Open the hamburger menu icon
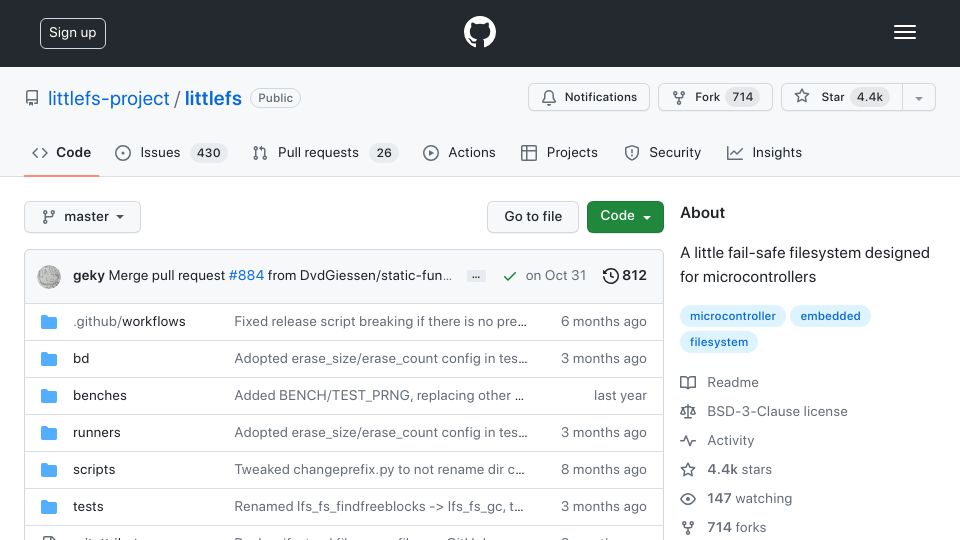Screen dimensions: 960x540 pos(904,32)
